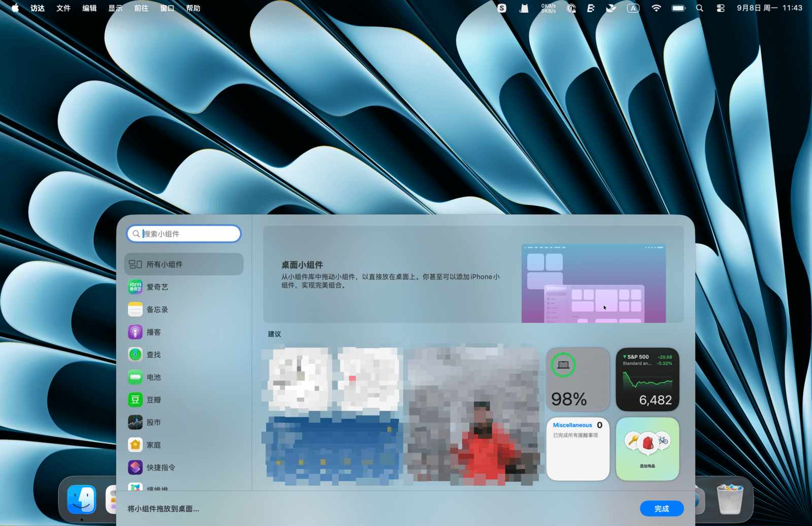
Task: Select the Find My (查找) sidebar icon
Action: [x=135, y=354]
